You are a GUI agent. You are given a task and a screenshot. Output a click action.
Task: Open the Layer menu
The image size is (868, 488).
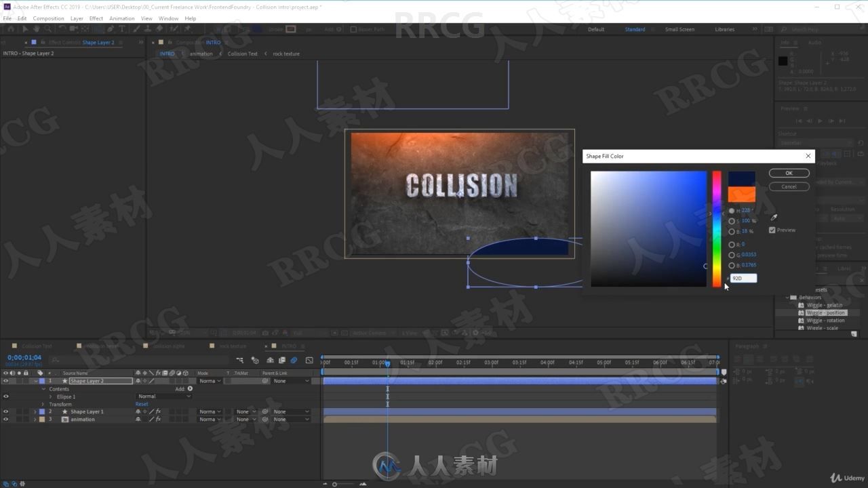[77, 18]
